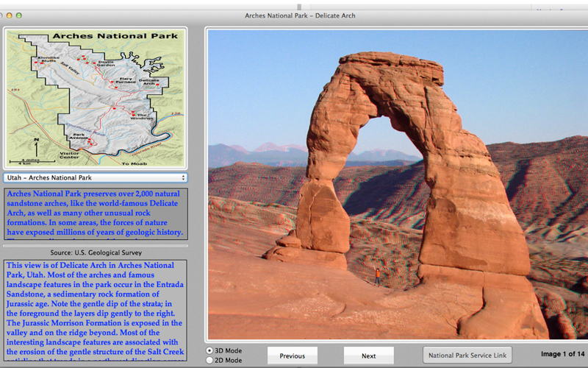The image size is (588, 368).
Task: Open the Utah – Arches National Park dropdown
Action: [x=96, y=177]
